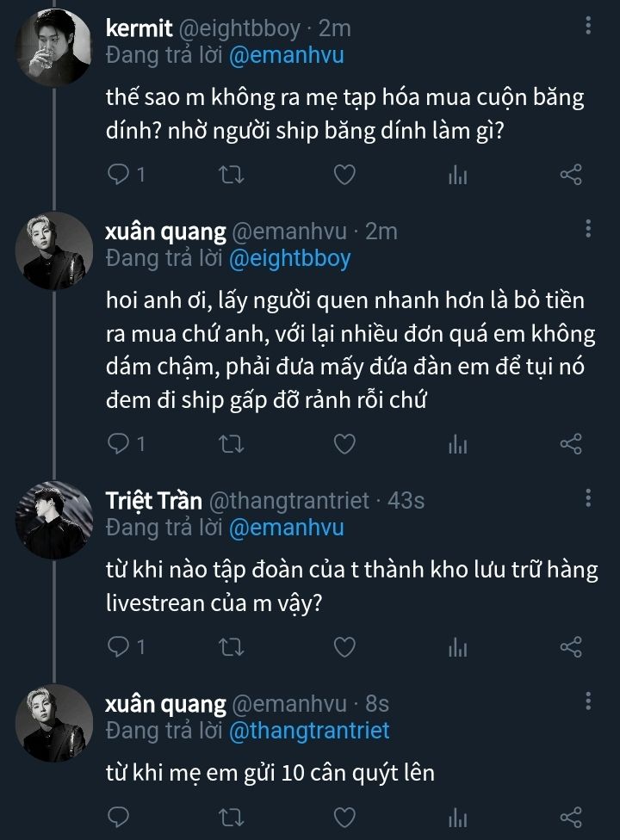Open the @emanhvu mention link in kermit's tweet
Viewport: 620px width, 840px height.
point(287,55)
